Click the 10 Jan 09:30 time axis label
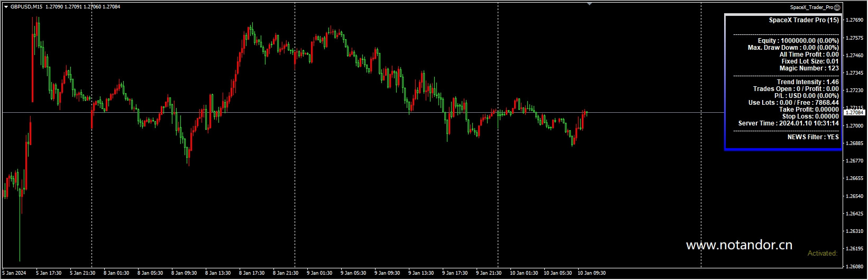 point(592,273)
